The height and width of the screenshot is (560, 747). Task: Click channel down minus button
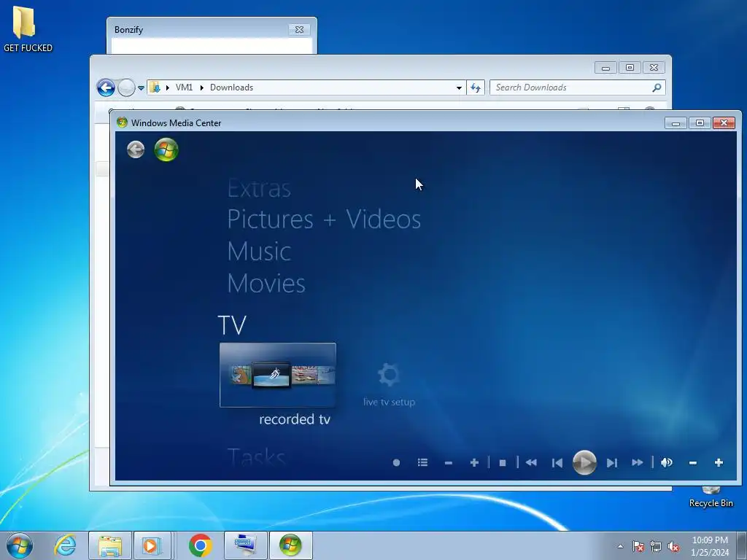pos(449,462)
